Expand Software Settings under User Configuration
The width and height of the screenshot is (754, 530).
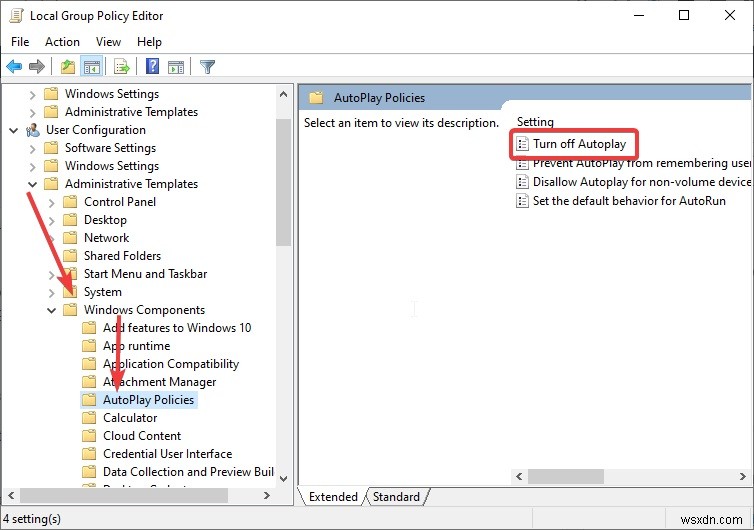click(32, 148)
